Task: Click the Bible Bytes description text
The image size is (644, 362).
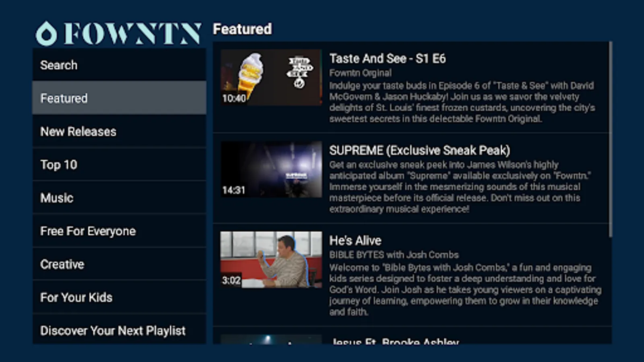Action: click(465, 290)
